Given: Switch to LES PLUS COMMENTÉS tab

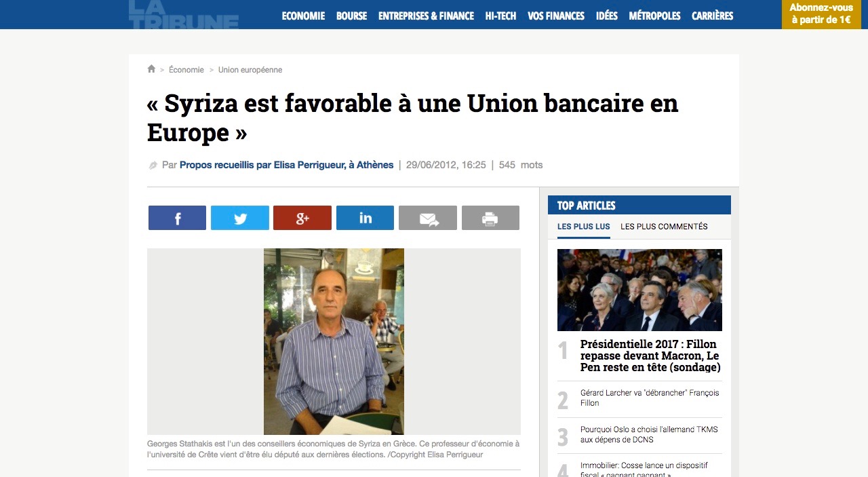Looking at the screenshot, I should (x=664, y=227).
